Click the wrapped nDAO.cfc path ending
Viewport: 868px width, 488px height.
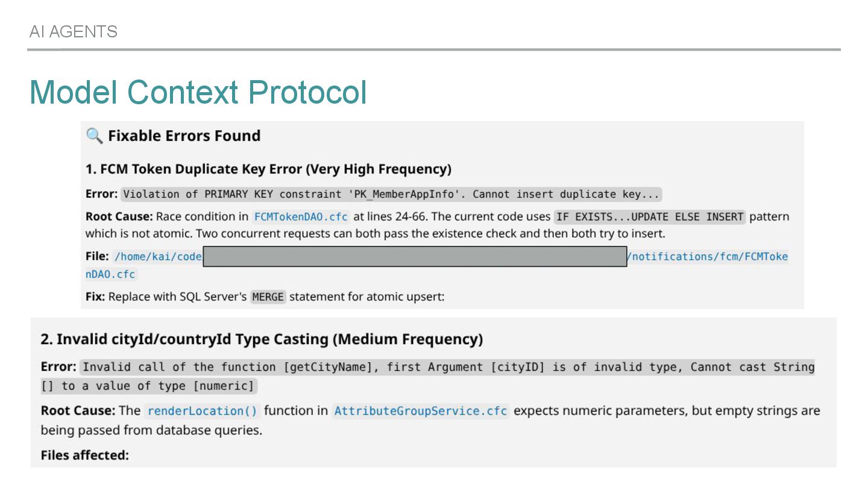(111, 274)
